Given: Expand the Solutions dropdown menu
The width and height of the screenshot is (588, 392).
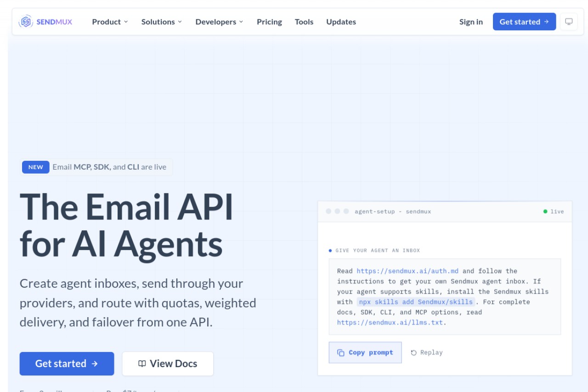Looking at the screenshot, I should tap(161, 22).
